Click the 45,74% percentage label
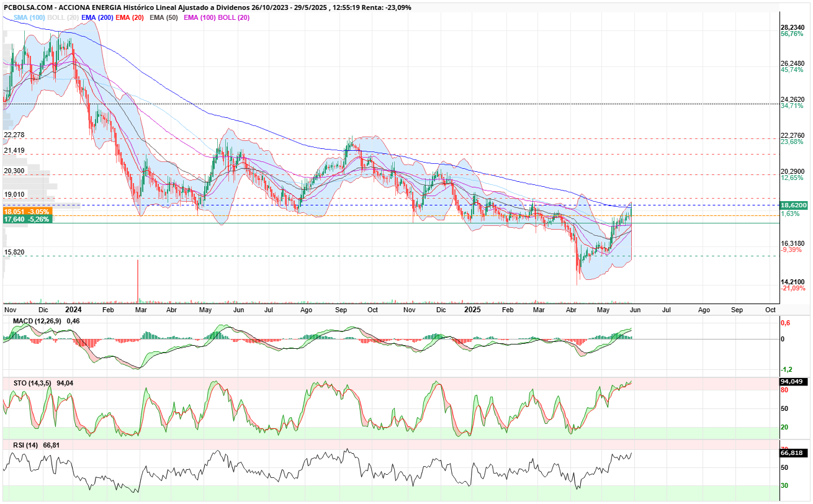 coord(791,70)
